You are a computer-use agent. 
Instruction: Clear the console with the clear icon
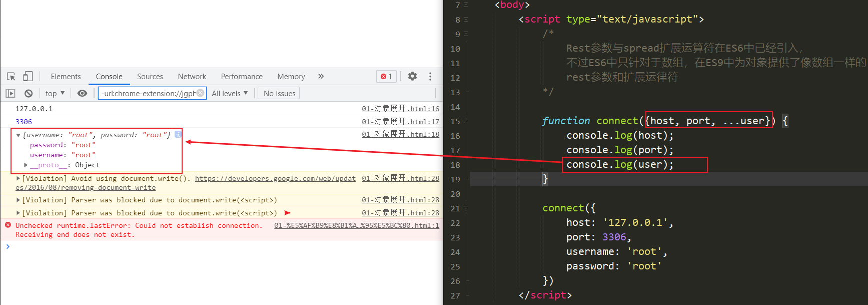pyautogui.click(x=29, y=93)
